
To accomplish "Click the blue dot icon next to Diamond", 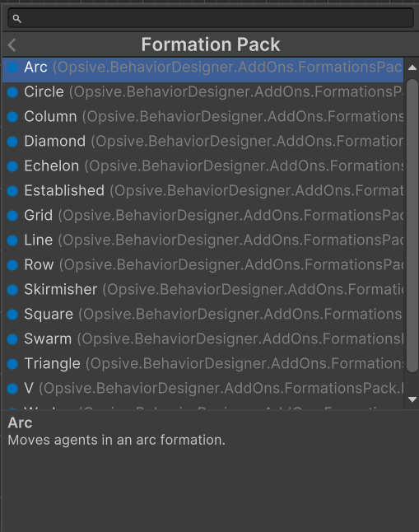I will point(12,141).
